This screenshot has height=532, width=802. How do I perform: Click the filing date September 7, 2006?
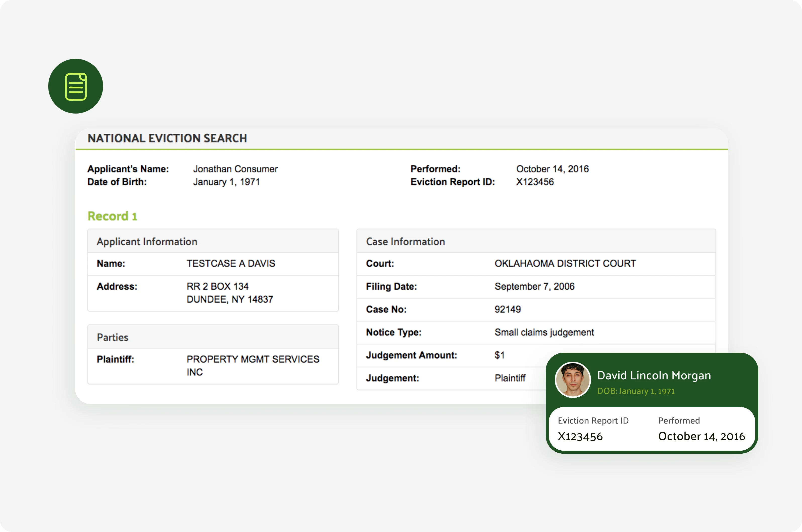pyautogui.click(x=534, y=286)
